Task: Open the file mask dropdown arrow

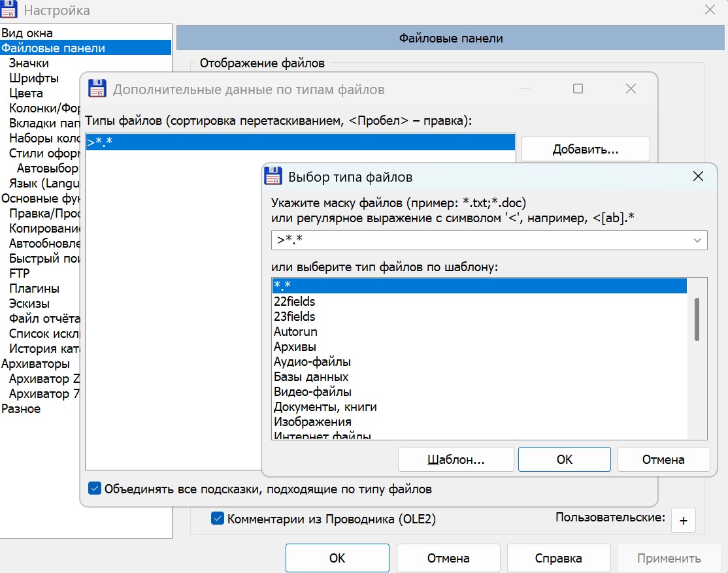Action: click(x=697, y=240)
